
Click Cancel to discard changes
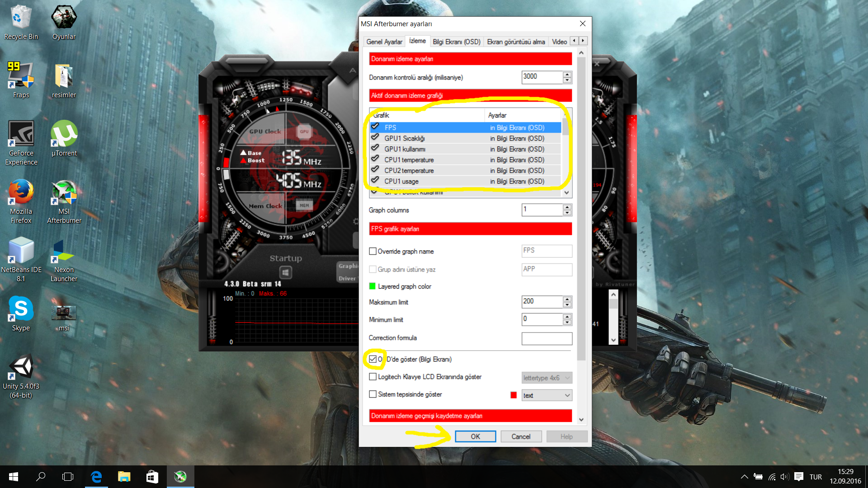pyautogui.click(x=520, y=436)
